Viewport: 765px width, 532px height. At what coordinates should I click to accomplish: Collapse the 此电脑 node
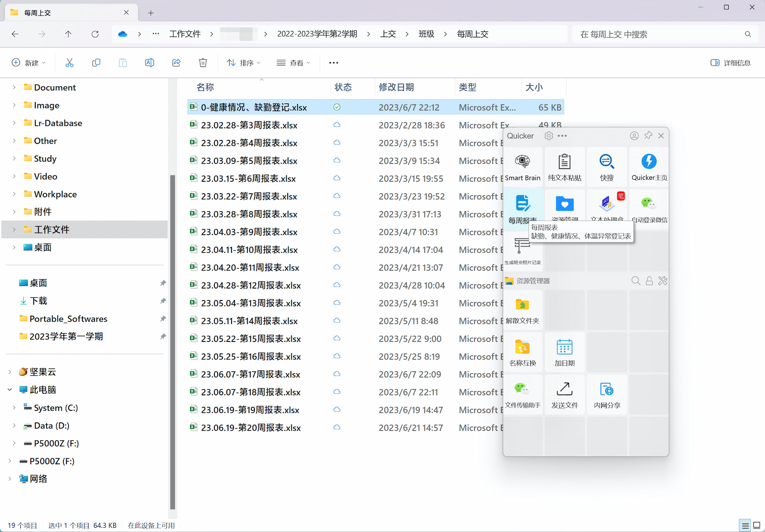coord(10,390)
